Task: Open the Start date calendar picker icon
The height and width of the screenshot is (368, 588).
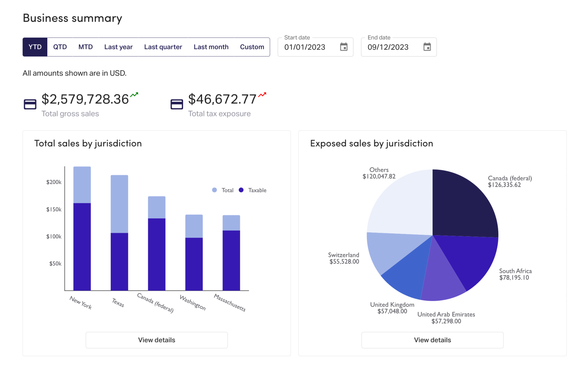Action: (344, 47)
